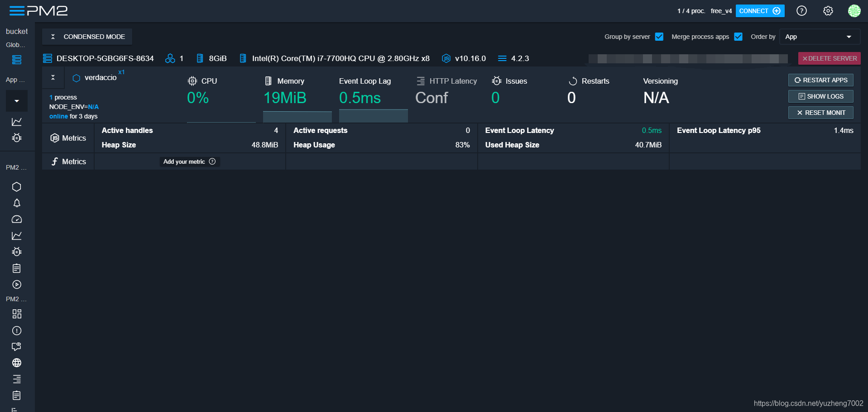868x412 pixels.
Task: Toggle CONDENSED MODE
Action: tap(87, 37)
